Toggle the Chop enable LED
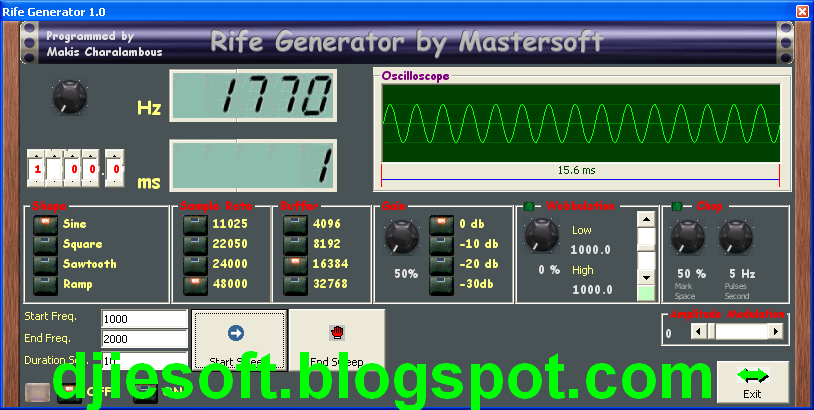 pos(676,207)
